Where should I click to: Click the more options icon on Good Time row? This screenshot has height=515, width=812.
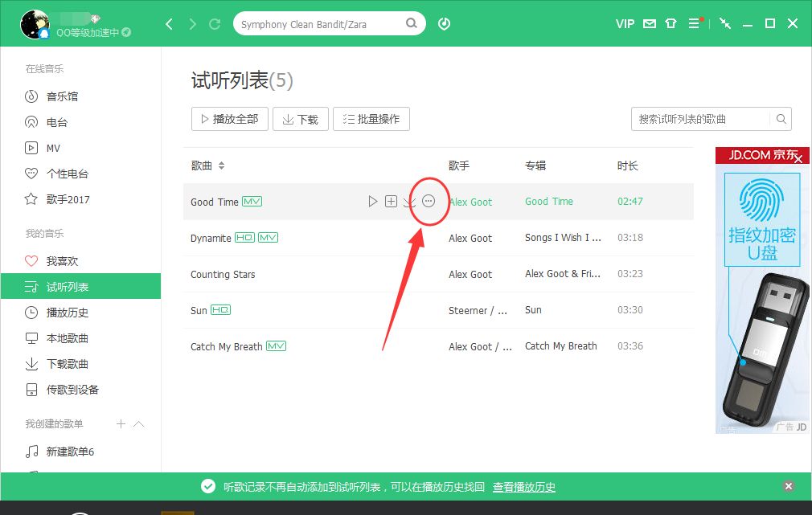(x=429, y=202)
